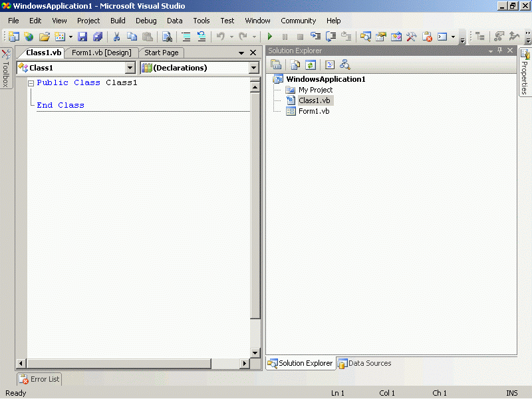Screen dimensions: 532x399
Task: Open the Toolbox wrench icon in toolbar
Action: pos(412,37)
